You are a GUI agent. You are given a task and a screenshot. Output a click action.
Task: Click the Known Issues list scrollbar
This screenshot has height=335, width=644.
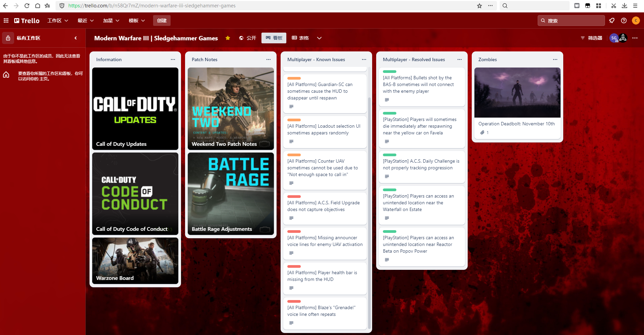coord(369,213)
